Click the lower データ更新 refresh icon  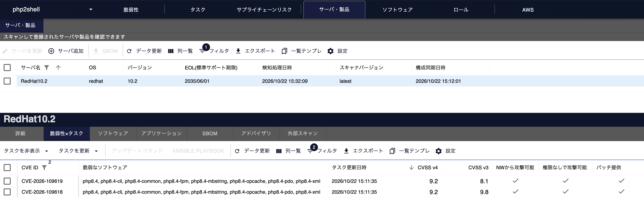(237, 151)
